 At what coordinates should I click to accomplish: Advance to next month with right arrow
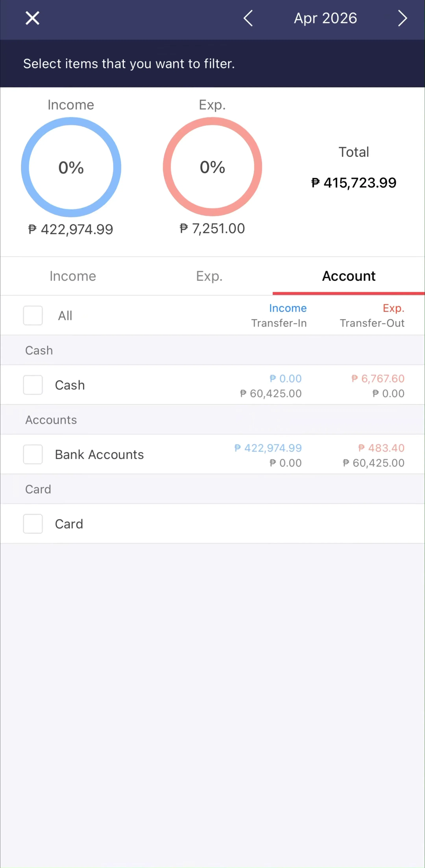coord(402,18)
